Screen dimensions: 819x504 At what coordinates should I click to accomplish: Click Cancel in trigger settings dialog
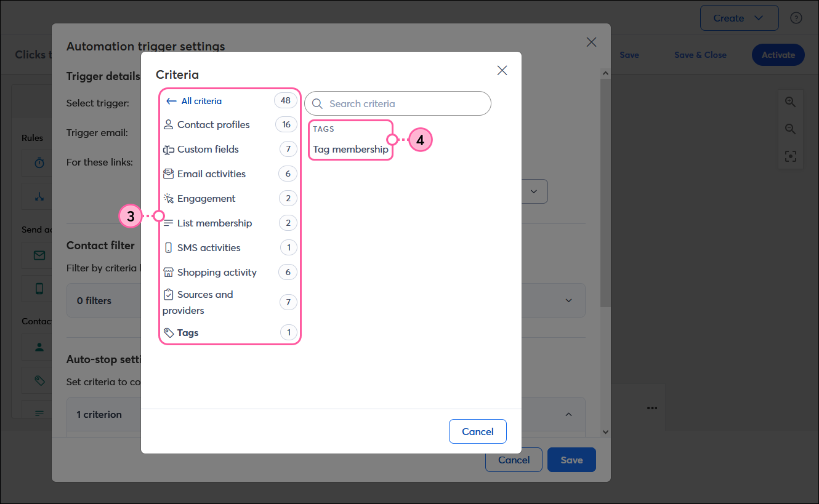[x=514, y=460]
